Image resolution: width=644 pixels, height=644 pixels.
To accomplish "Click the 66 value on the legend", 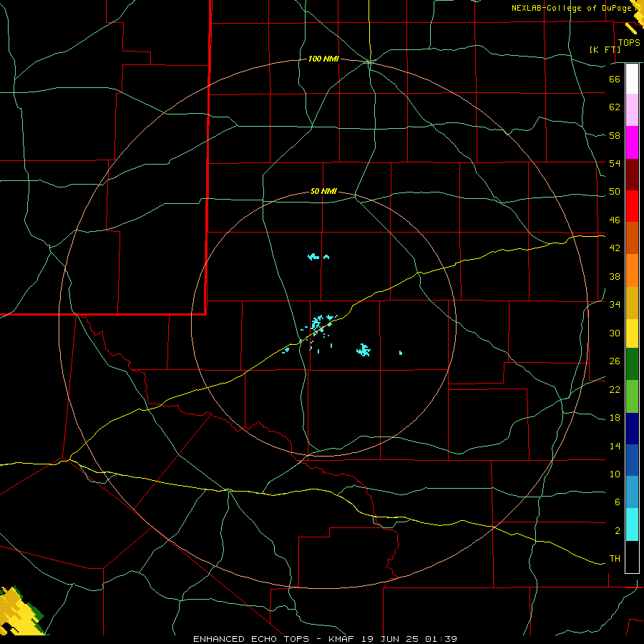I will (x=615, y=79).
